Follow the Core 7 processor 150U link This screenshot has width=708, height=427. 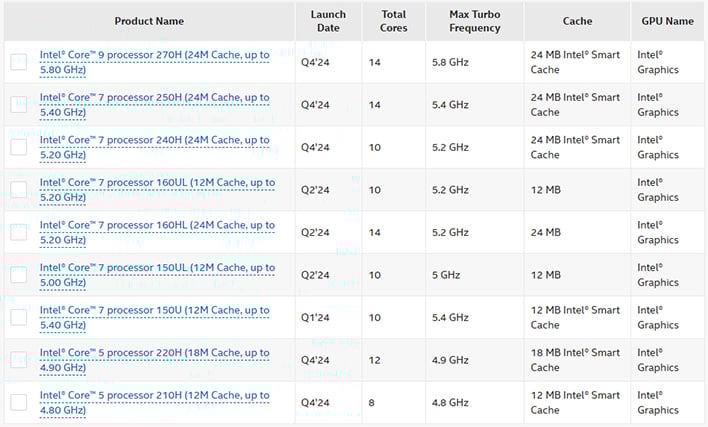pyautogui.click(x=154, y=317)
